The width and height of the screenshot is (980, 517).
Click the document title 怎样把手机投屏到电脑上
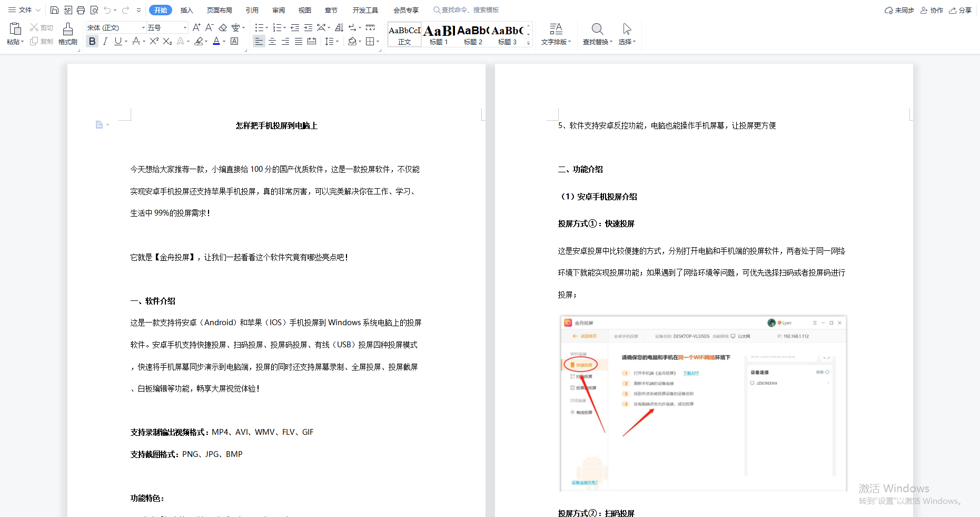click(276, 125)
